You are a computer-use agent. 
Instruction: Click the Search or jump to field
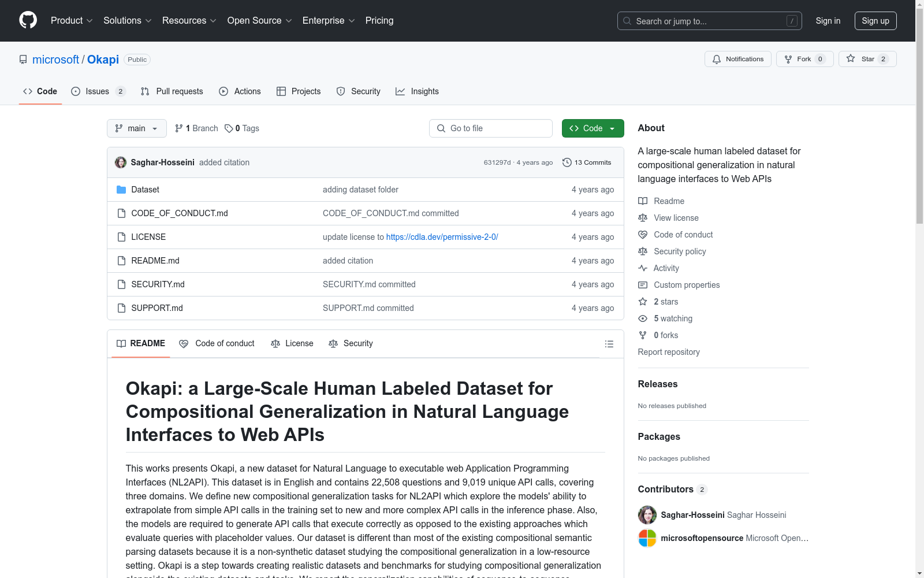point(709,21)
